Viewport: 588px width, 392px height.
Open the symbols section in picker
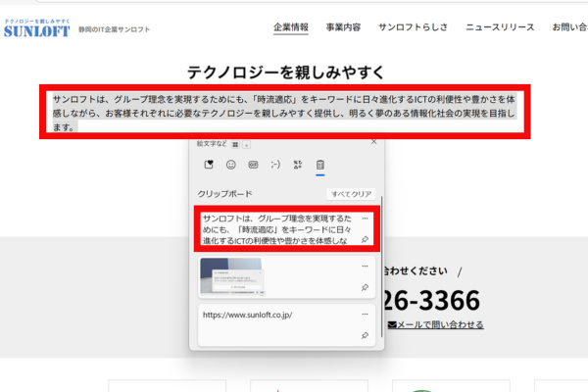pyautogui.click(x=298, y=165)
